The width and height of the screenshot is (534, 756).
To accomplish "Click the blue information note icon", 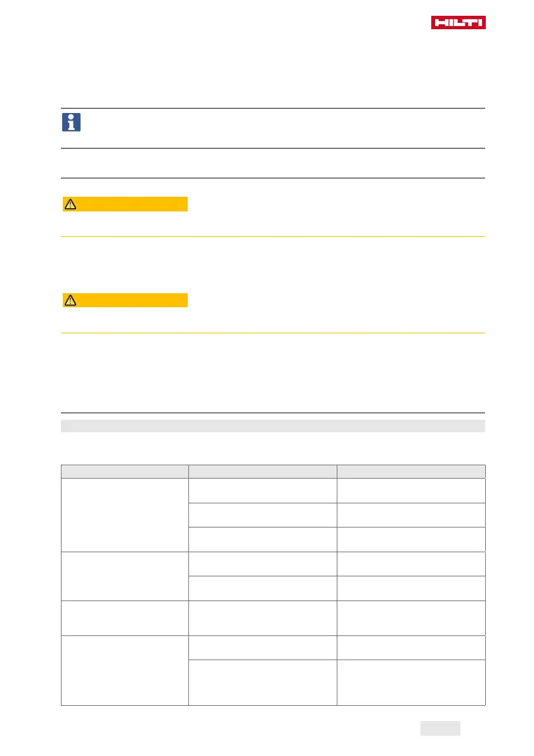I will (x=71, y=123).
